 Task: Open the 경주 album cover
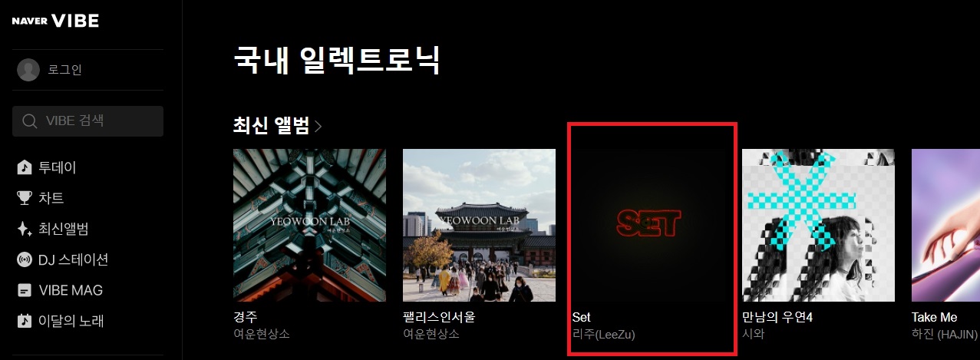pyautogui.click(x=309, y=225)
